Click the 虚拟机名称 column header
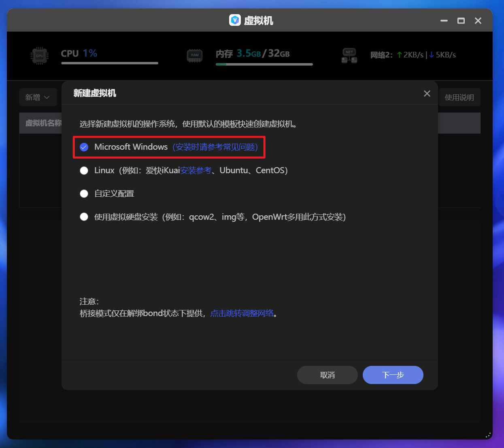 pos(43,123)
